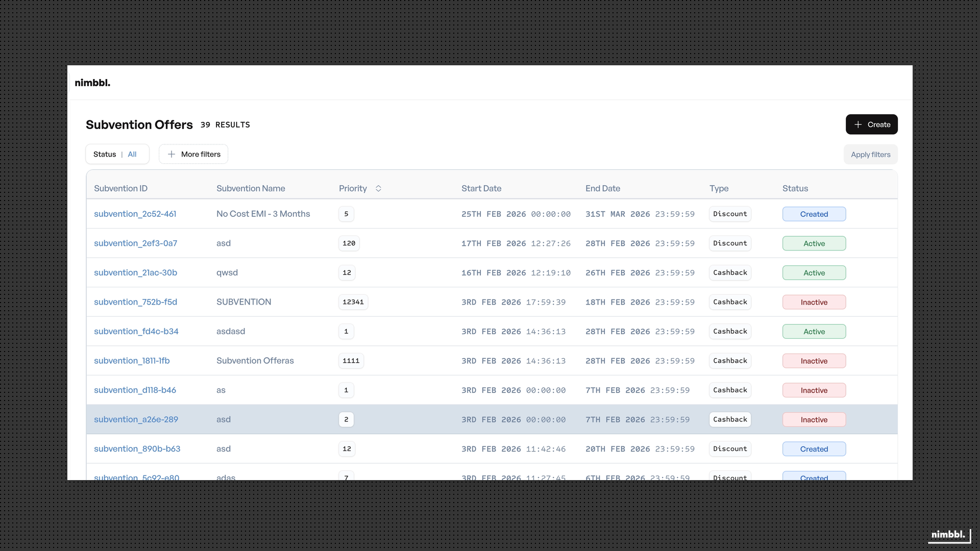Screen dimensions: 980x551
Task: Expand More filters options
Action: [x=193, y=154]
